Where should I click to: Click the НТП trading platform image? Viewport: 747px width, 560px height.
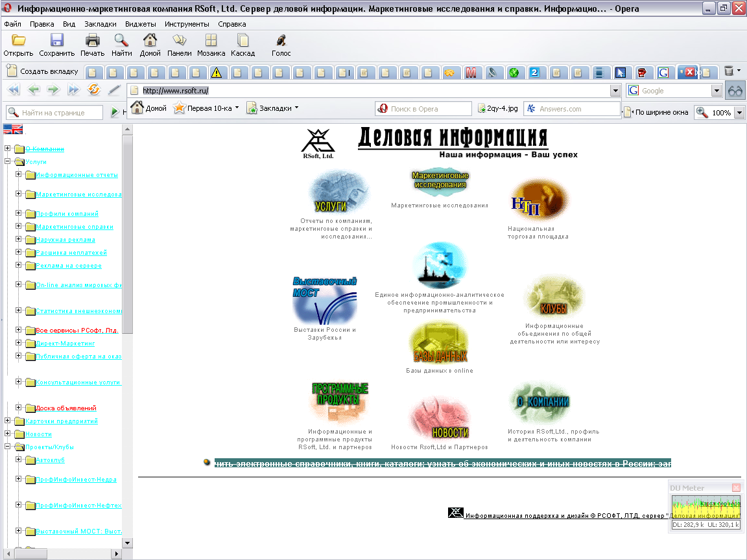[539, 200]
